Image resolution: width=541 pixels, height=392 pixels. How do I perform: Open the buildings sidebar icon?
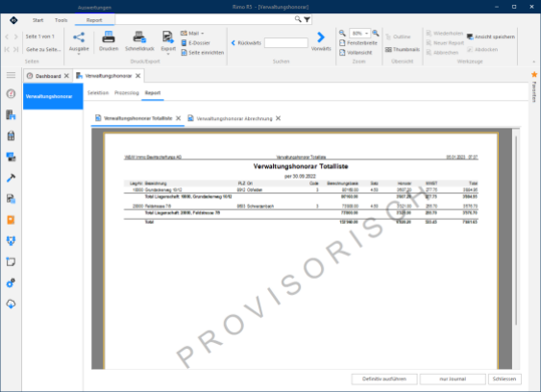pyautogui.click(x=11, y=114)
